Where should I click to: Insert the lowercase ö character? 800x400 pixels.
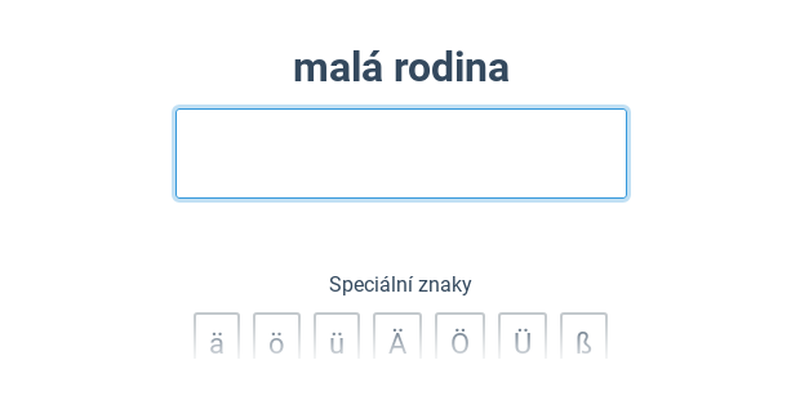[x=277, y=337]
